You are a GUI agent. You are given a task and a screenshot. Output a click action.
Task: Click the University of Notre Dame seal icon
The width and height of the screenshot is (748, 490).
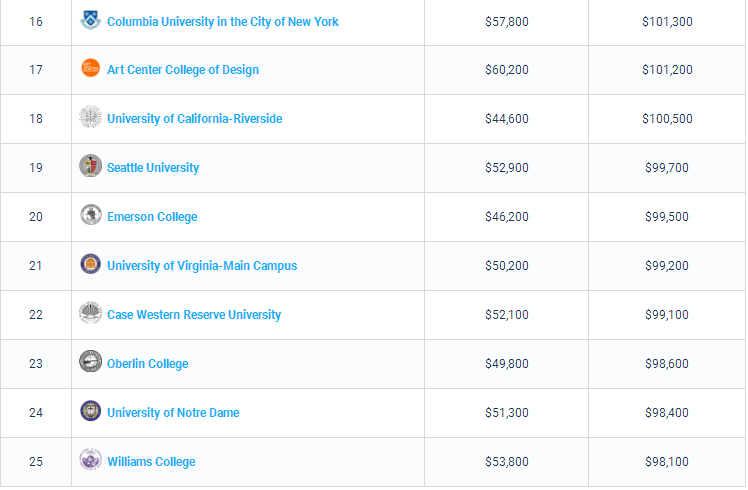90,412
